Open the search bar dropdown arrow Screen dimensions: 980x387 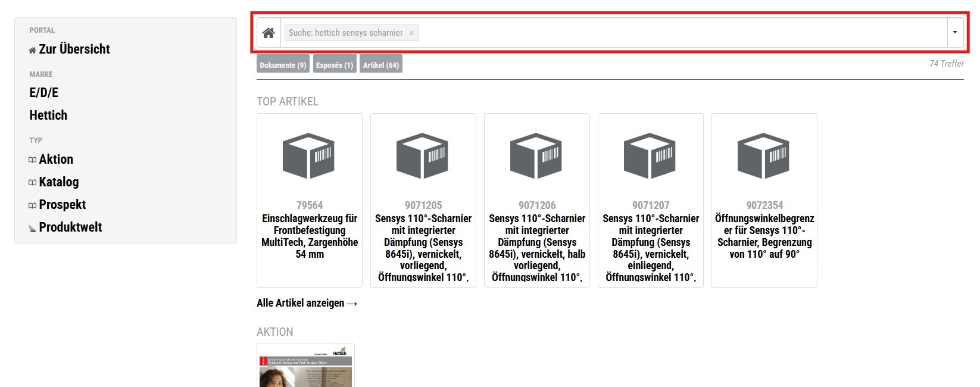point(955,33)
